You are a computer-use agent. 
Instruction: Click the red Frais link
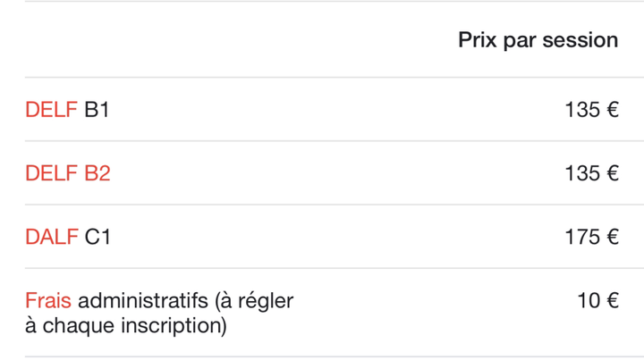(47, 301)
